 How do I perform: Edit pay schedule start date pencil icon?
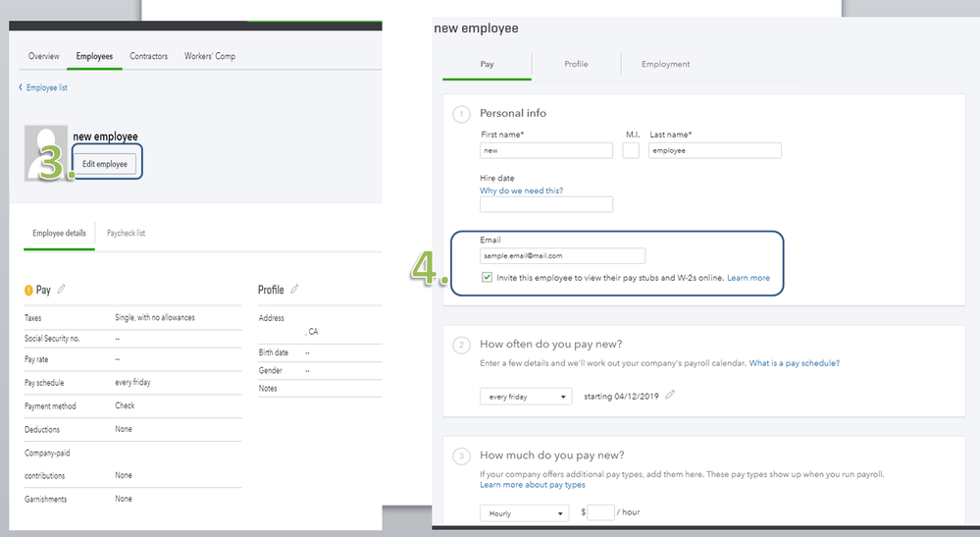pos(670,395)
